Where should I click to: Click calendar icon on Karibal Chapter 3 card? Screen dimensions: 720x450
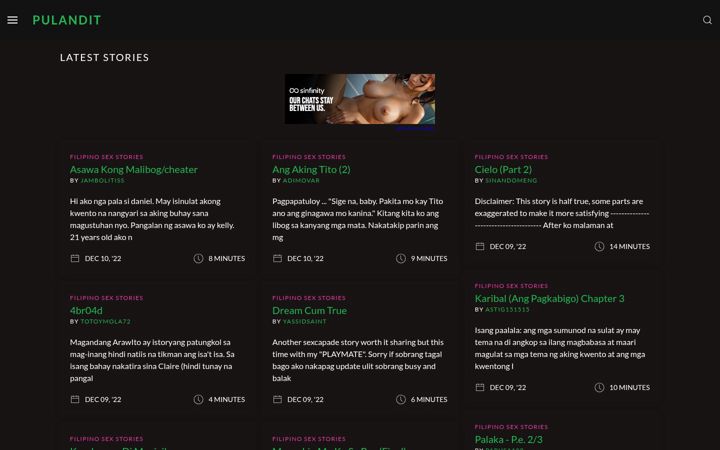click(x=480, y=388)
